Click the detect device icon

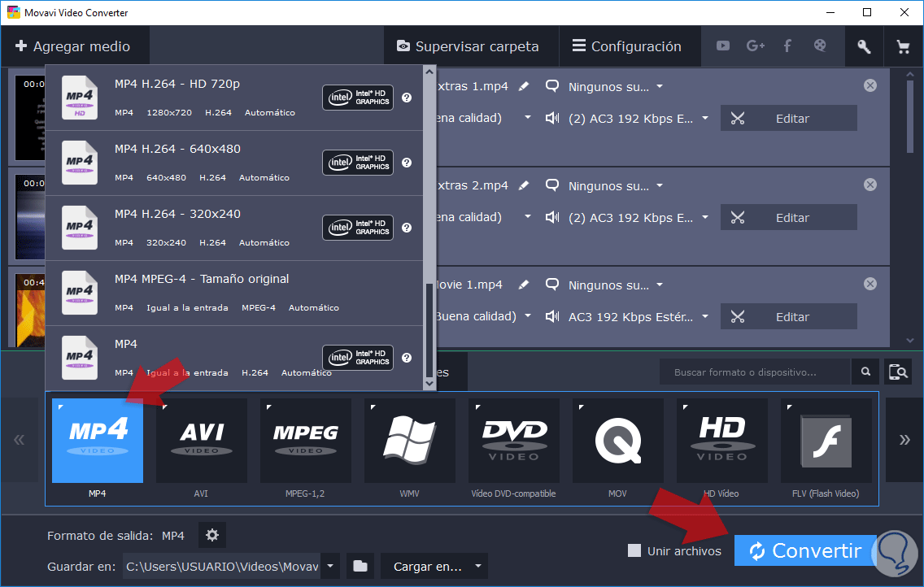coord(898,372)
